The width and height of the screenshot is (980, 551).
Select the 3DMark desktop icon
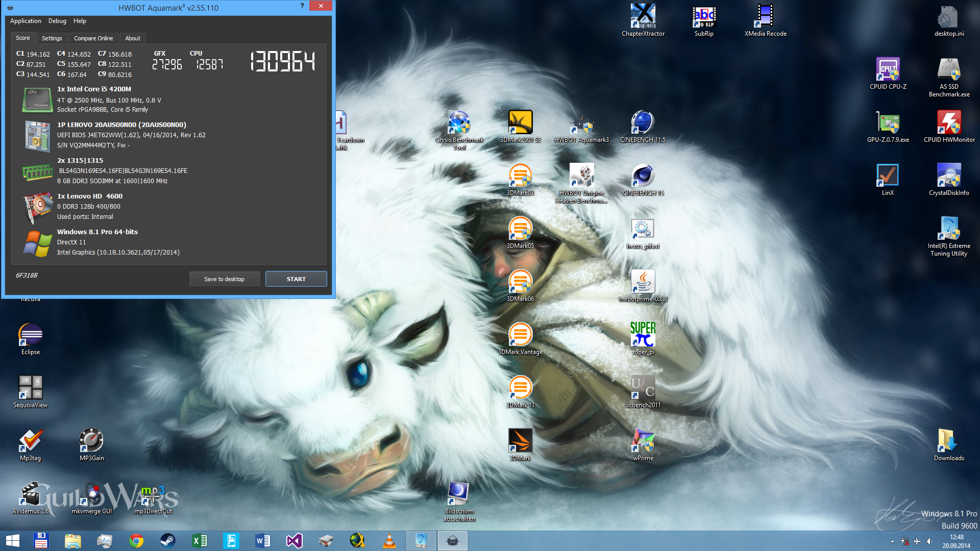pyautogui.click(x=520, y=445)
